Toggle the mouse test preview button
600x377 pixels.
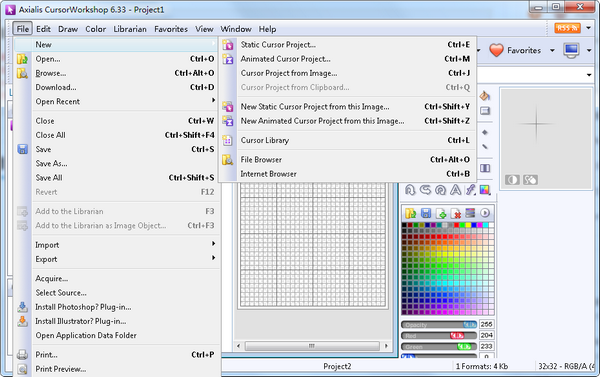click(530, 180)
